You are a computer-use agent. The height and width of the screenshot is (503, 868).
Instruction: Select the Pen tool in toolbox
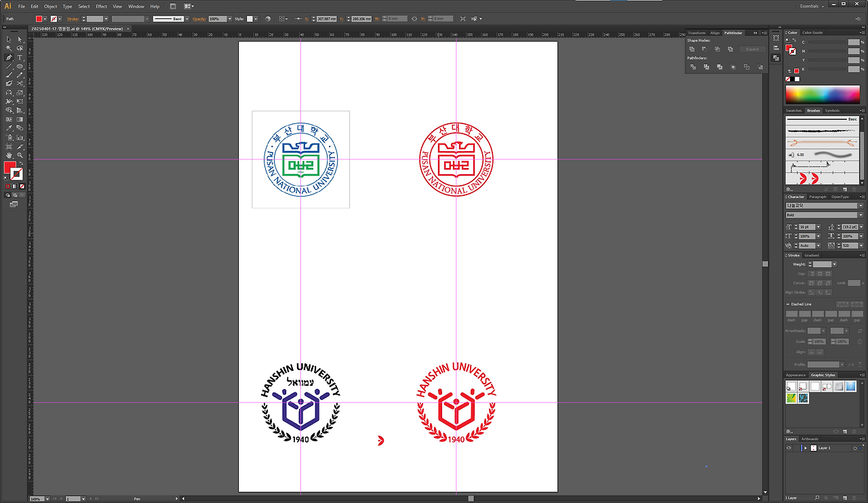(x=9, y=58)
